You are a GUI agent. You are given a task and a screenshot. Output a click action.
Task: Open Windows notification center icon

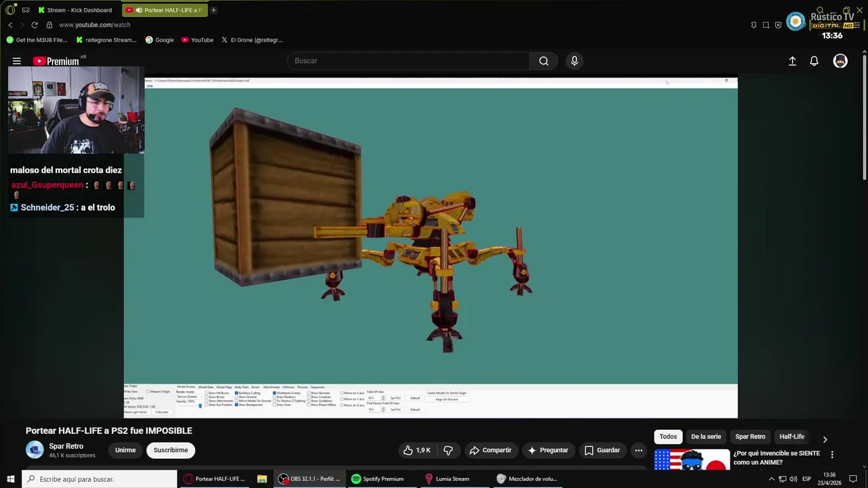click(x=853, y=479)
